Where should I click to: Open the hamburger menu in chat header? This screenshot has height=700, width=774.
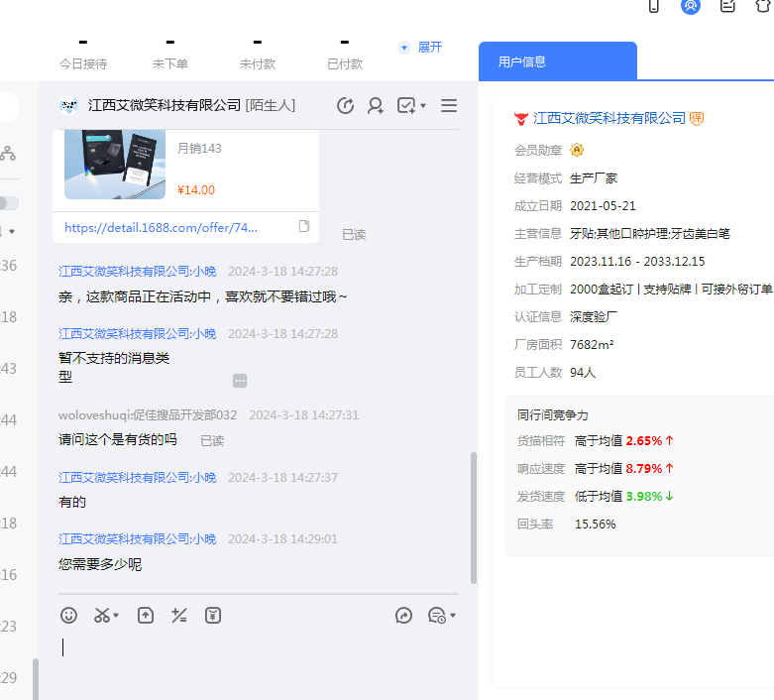(x=449, y=106)
